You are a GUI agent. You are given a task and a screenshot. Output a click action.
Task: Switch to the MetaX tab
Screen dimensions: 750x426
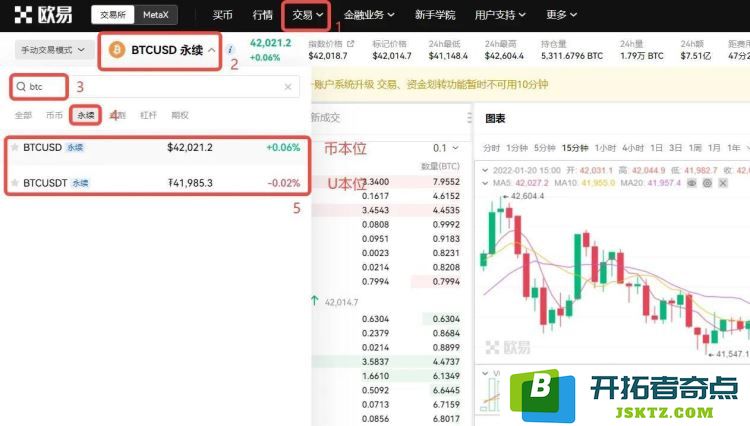[156, 15]
